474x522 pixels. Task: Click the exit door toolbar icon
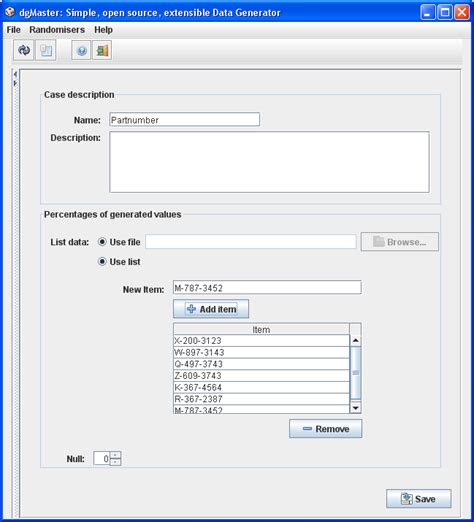pos(102,51)
